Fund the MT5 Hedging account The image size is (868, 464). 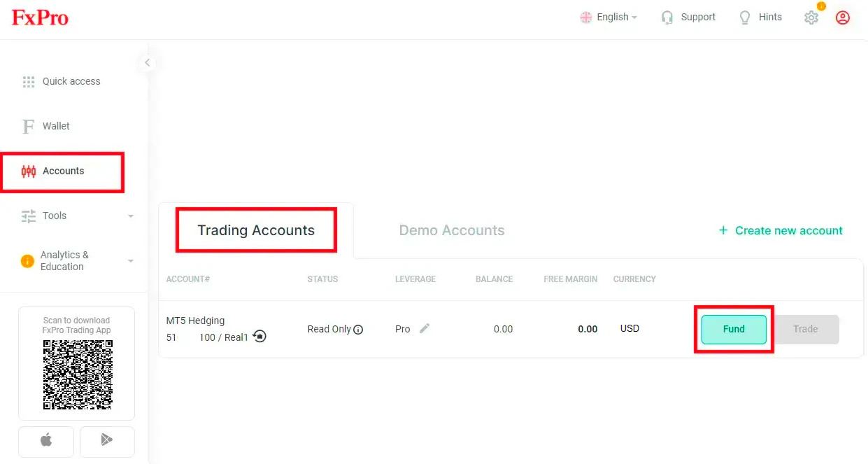coord(733,329)
